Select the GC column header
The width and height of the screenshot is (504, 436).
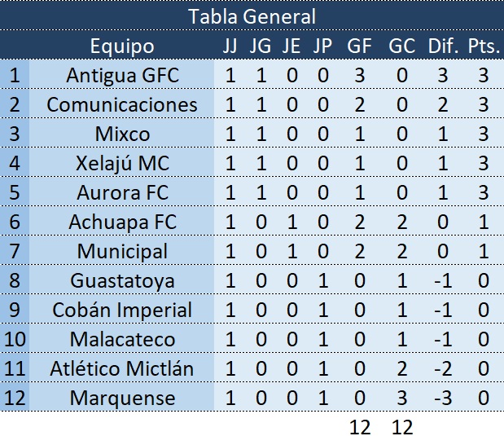coord(402,46)
